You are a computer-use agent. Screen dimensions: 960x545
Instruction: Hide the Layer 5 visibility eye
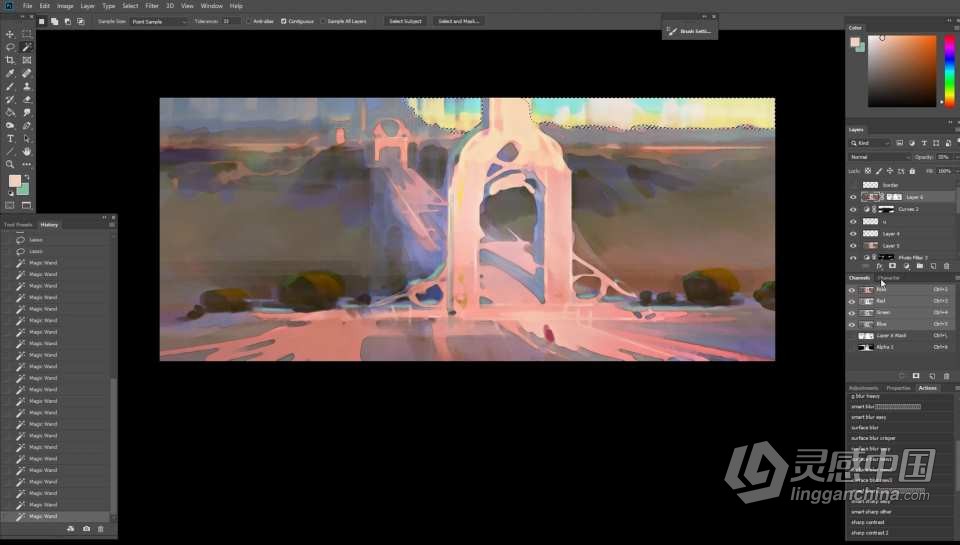click(853, 246)
